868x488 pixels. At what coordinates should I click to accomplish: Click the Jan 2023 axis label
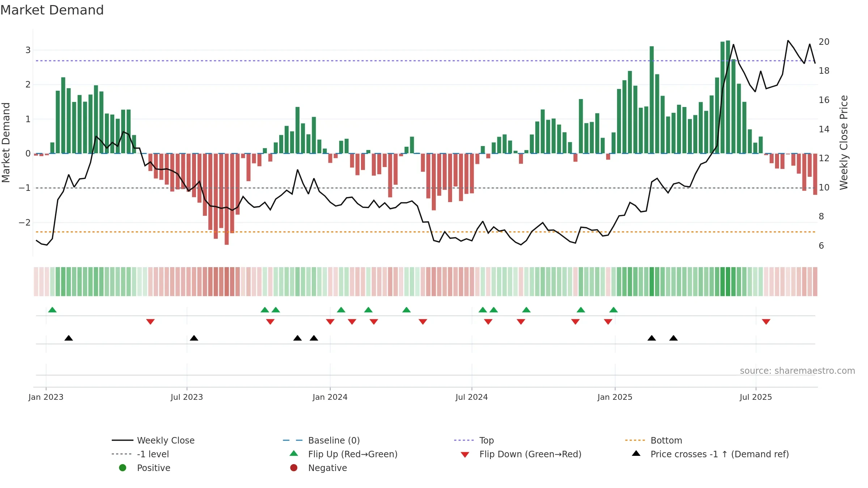(46, 397)
